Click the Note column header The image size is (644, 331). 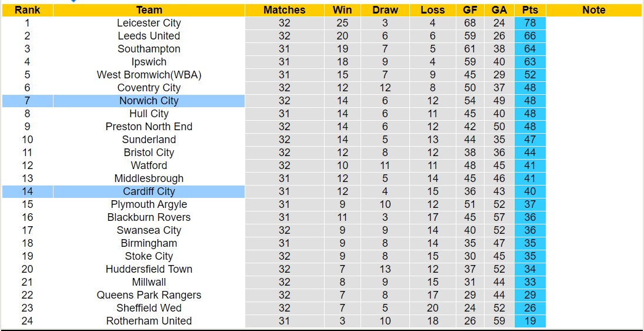coord(593,10)
